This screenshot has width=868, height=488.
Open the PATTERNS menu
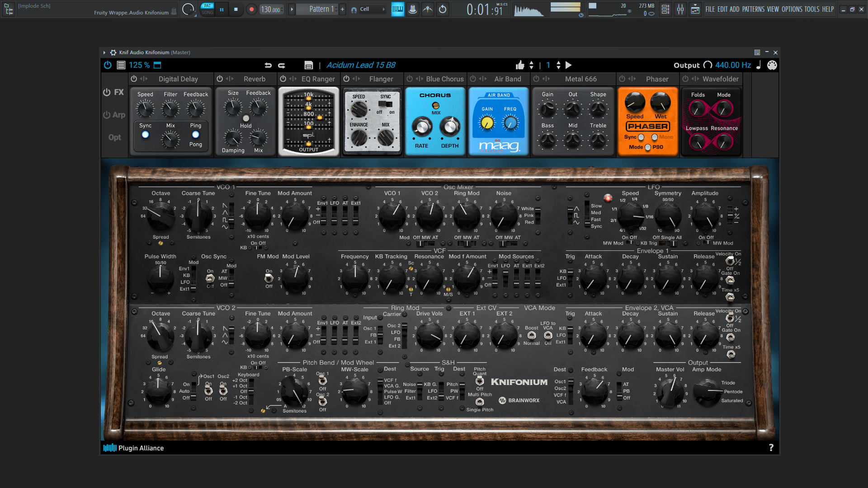[753, 9]
